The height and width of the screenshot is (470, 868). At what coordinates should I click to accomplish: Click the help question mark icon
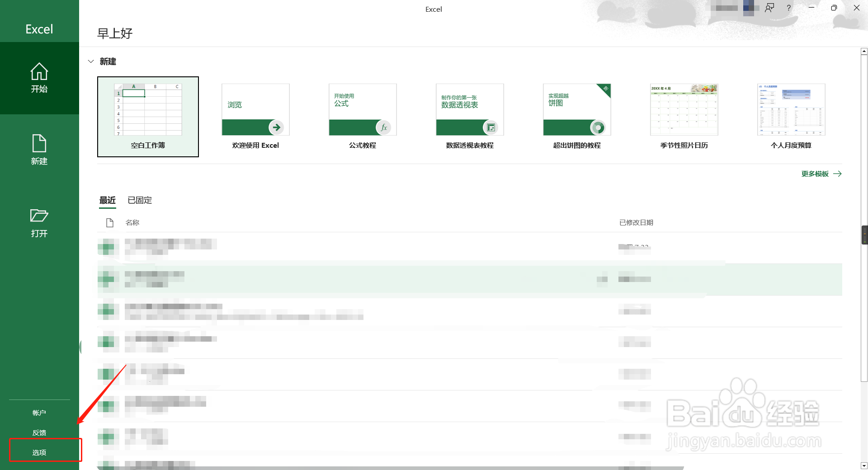789,8
